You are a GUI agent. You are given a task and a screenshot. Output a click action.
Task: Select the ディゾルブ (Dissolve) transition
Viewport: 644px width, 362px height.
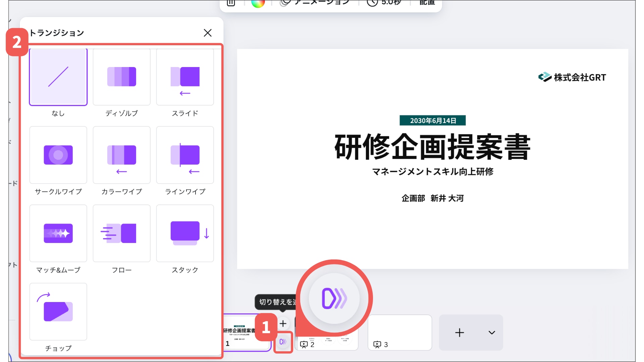(x=121, y=77)
